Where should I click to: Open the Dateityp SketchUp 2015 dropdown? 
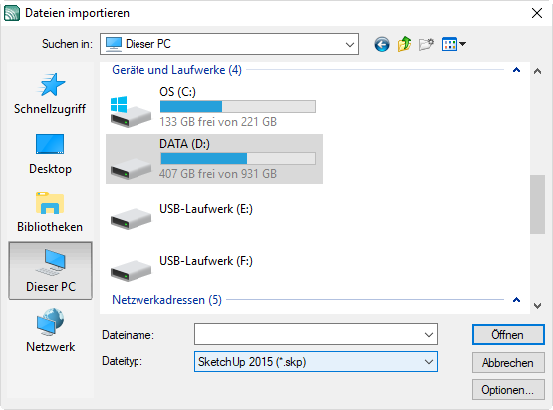(316, 362)
